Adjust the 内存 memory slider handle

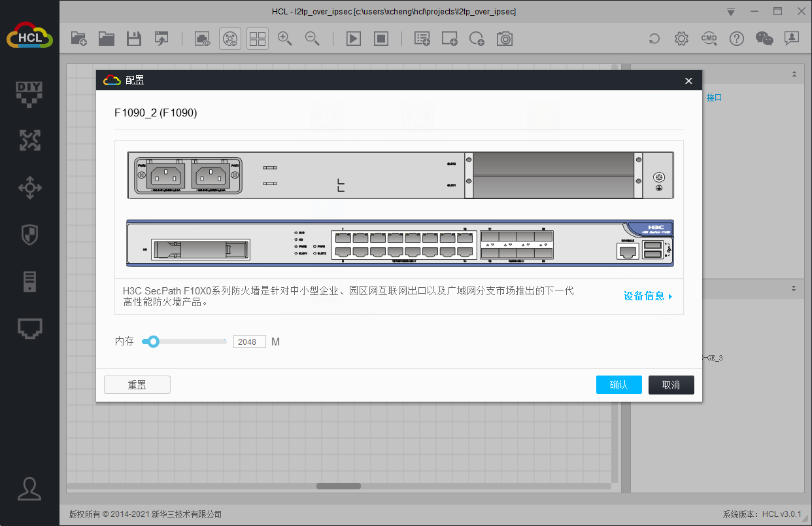click(x=153, y=342)
